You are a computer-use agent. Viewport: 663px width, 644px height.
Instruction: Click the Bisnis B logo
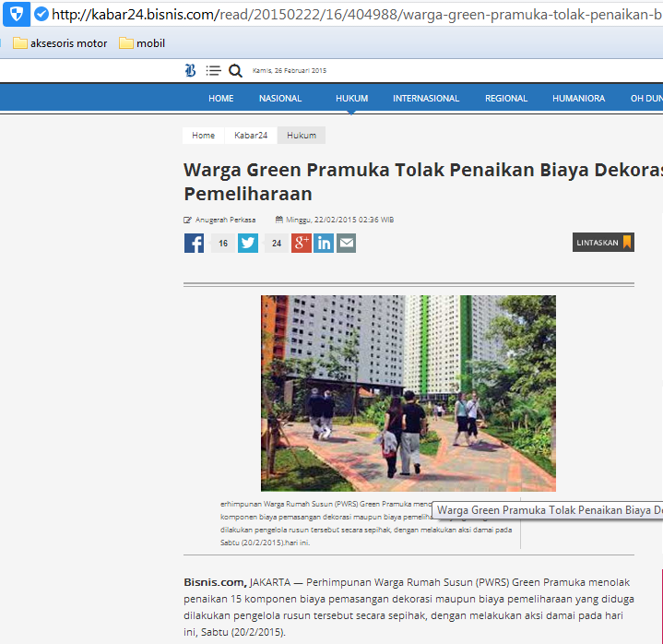(190, 70)
